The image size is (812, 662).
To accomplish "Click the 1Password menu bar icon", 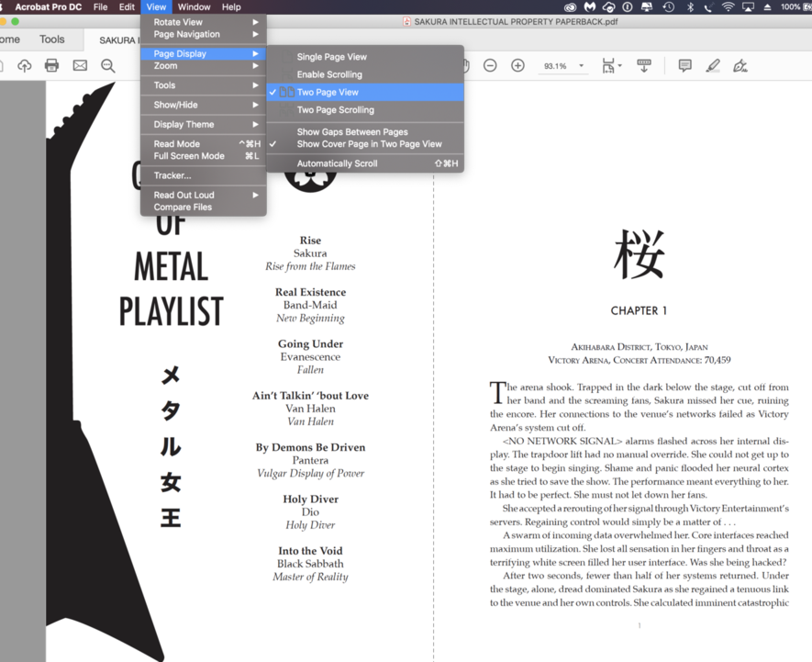I will click(628, 6).
